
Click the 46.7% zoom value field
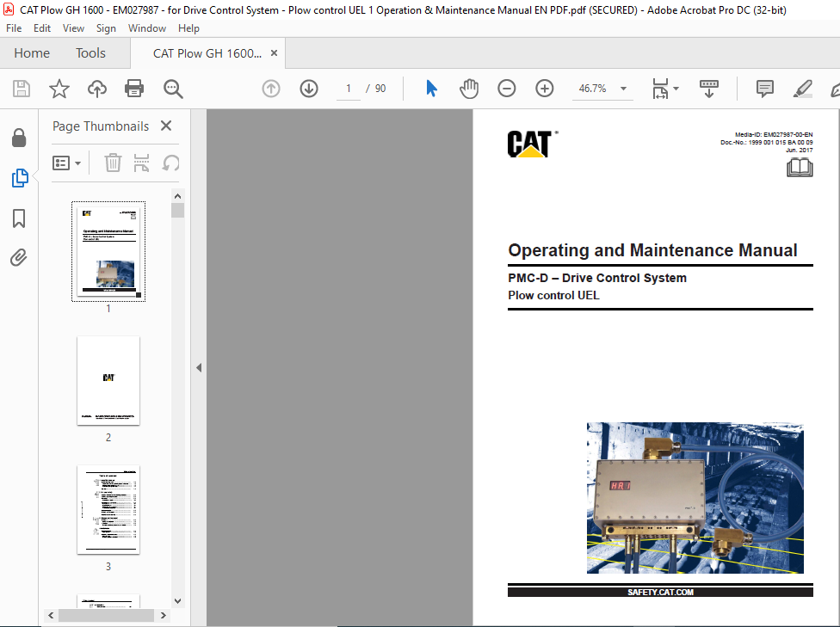(592, 89)
